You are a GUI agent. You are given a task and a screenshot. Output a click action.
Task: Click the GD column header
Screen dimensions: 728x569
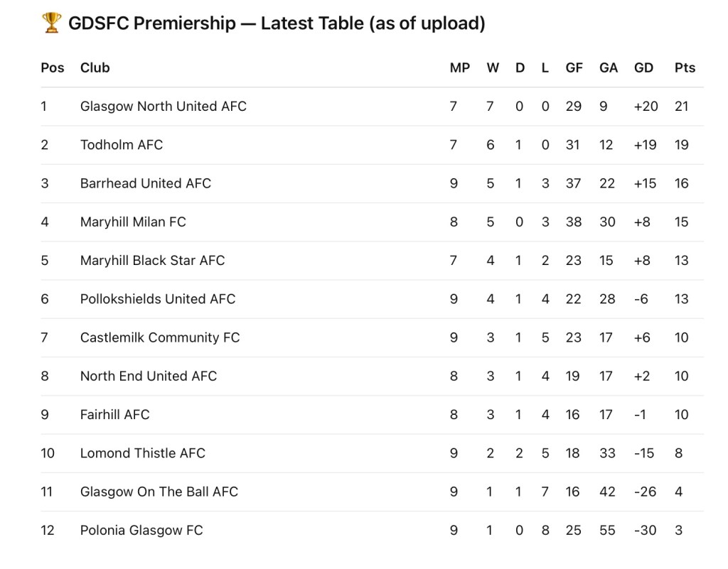pos(643,68)
